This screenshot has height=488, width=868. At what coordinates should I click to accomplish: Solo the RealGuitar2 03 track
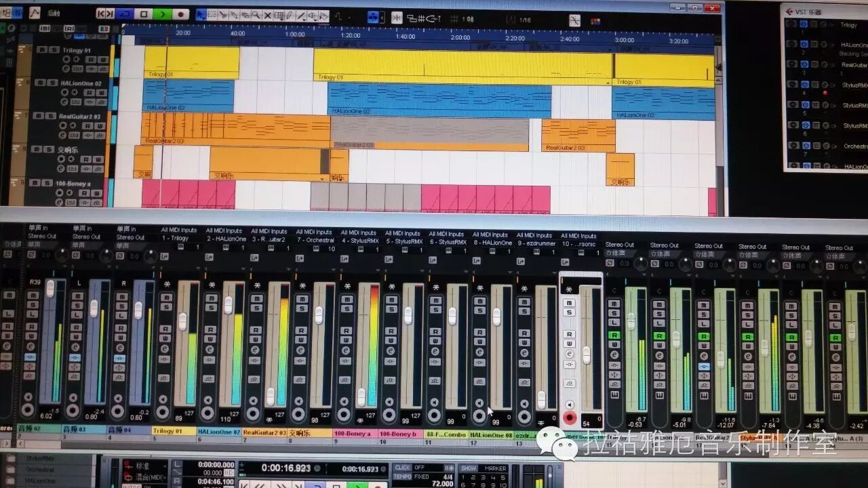pyautogui.click(x=50, y=116)
